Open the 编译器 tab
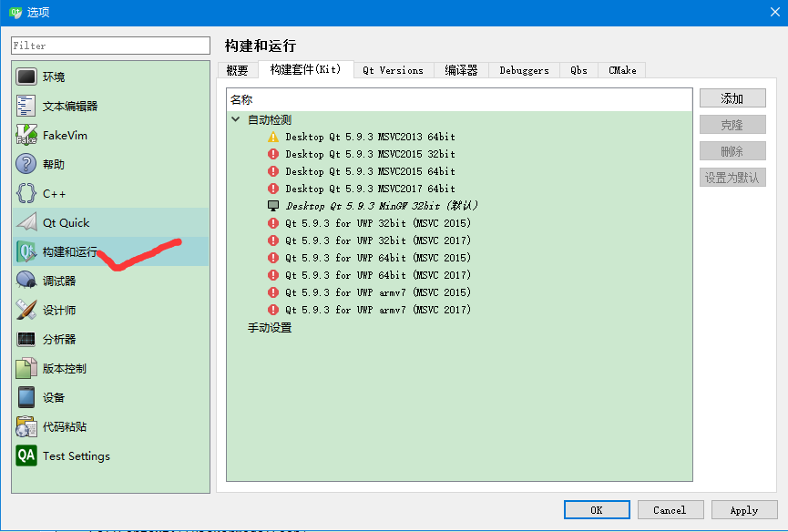Viewport: 788px width, 532px height. coord(461,70)
